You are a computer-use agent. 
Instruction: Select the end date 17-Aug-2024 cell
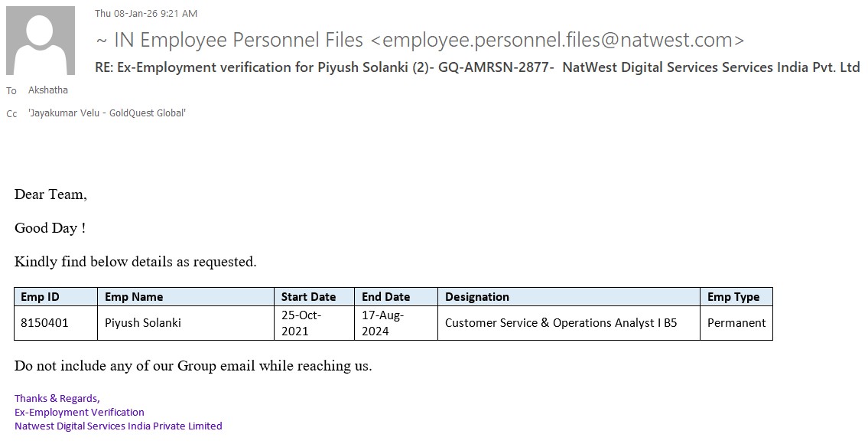383,323
